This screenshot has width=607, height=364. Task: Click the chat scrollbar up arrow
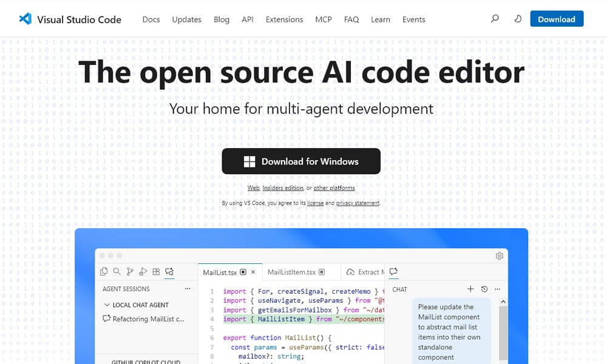coord(503,302)
